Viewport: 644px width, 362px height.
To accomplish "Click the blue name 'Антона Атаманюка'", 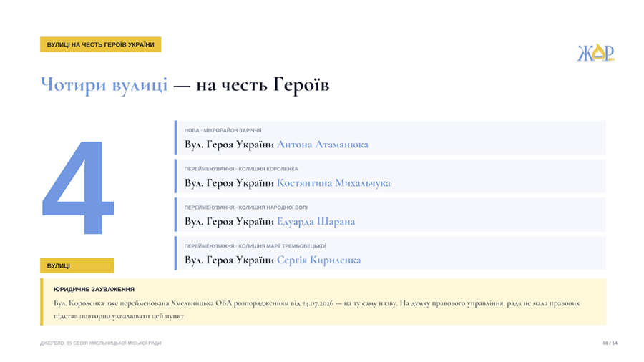I will click(323, 145).
